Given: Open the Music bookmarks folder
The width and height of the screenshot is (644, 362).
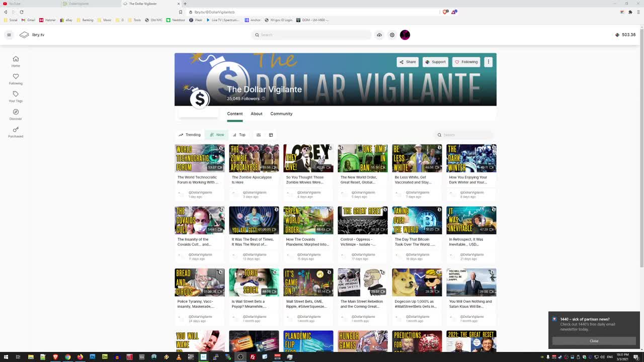Looking at the screenshot, I should [104, 20].
